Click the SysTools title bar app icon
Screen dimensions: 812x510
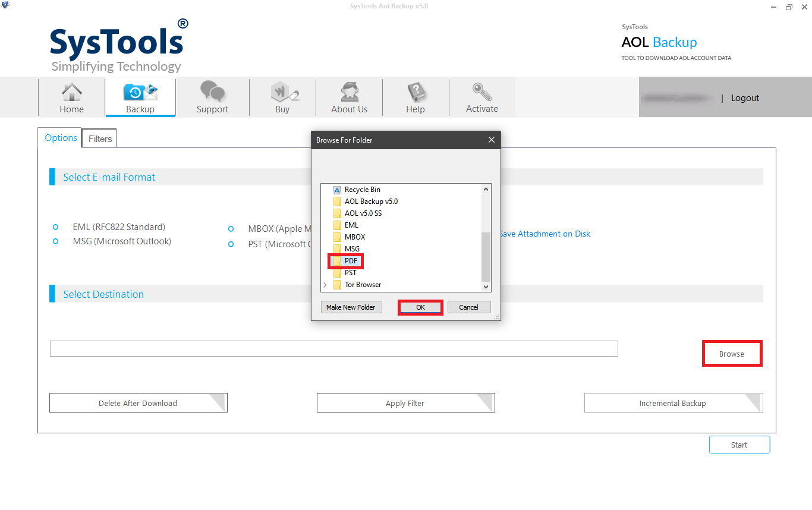click(5, 6)
